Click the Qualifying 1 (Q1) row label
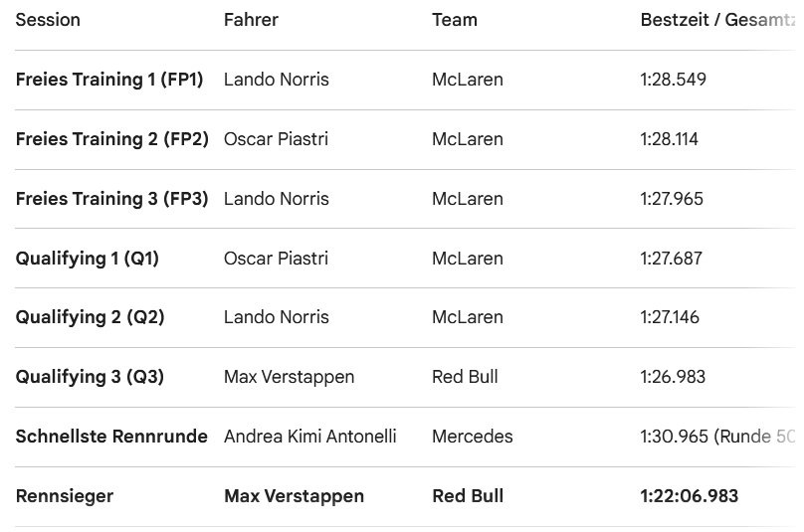Image resolution: width=804 pixels, height=532 pixels. pos(88,259)
